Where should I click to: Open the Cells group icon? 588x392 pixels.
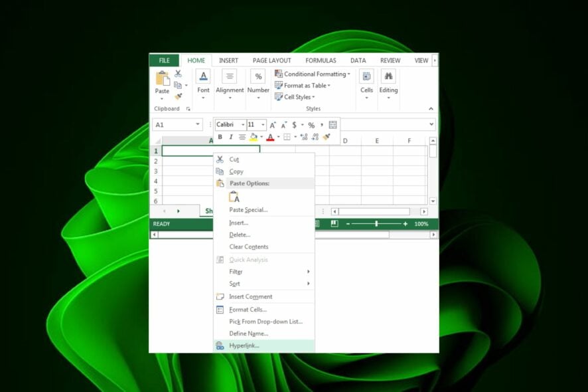(x=366, y=76)
